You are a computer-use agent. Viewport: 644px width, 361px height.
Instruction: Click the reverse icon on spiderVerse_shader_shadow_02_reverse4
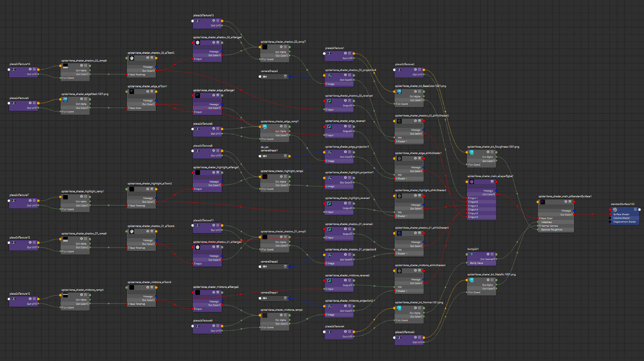pyautogui.click(x=329, y=101)
